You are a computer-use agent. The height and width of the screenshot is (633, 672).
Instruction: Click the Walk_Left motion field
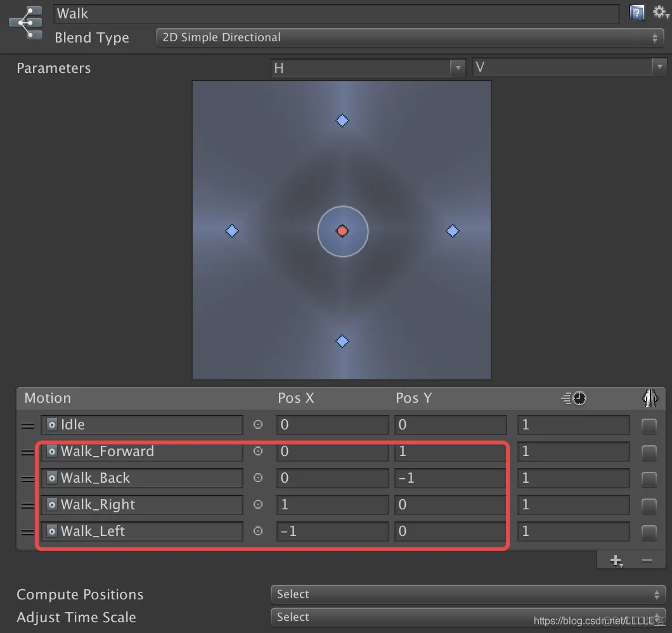click(x=142, y=531)
